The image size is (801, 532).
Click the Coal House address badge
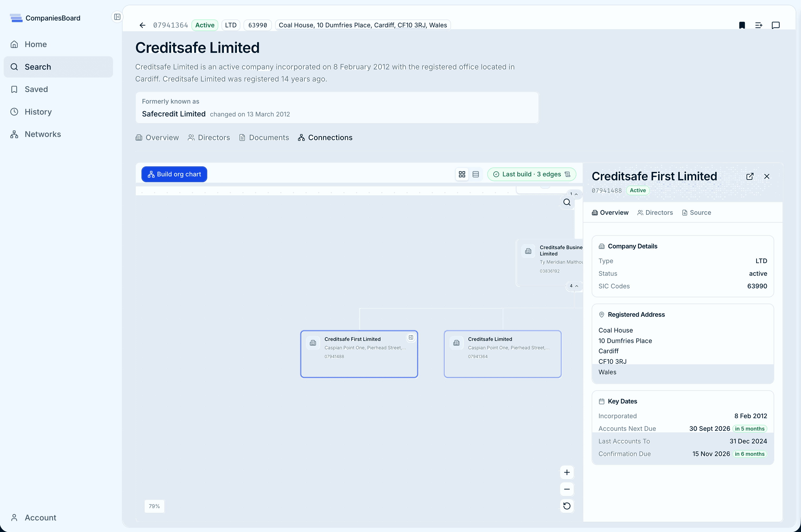pos(363,25)
